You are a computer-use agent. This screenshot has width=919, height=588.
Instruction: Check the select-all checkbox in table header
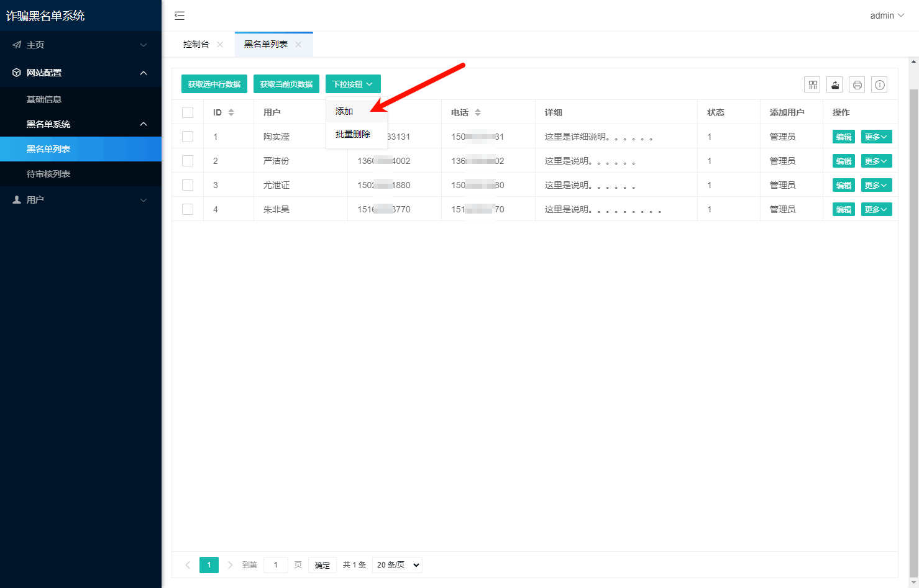click(x=188, y=112)
